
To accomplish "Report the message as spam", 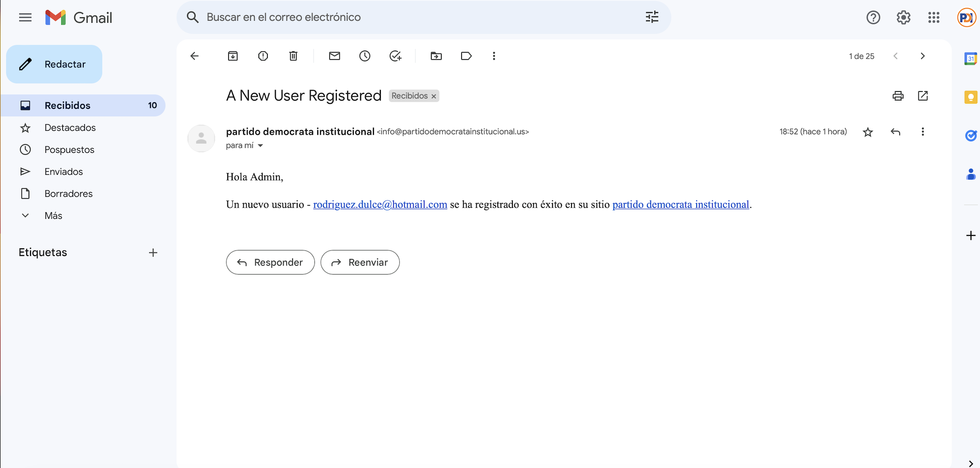I will click(x=263, y=56).
